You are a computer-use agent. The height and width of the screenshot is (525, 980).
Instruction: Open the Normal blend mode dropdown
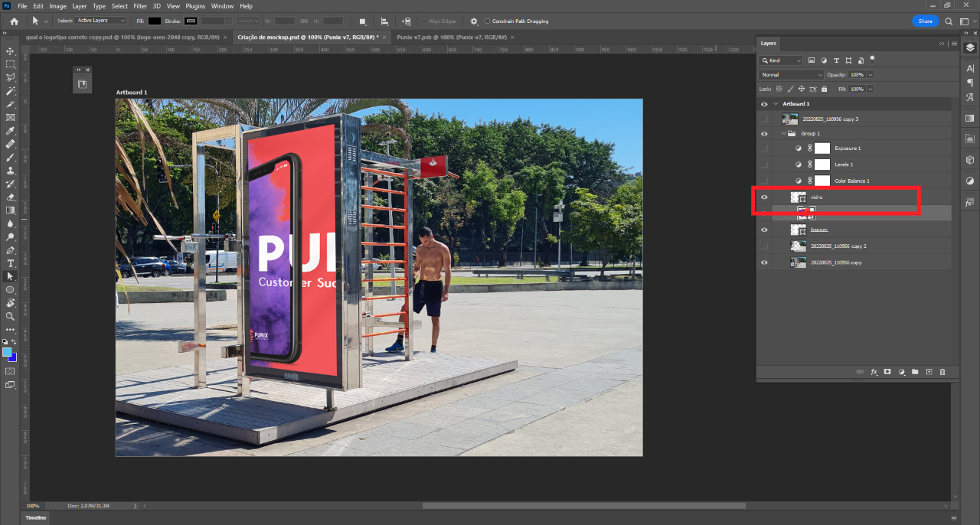pyautogui.click(x=792, y=75)
